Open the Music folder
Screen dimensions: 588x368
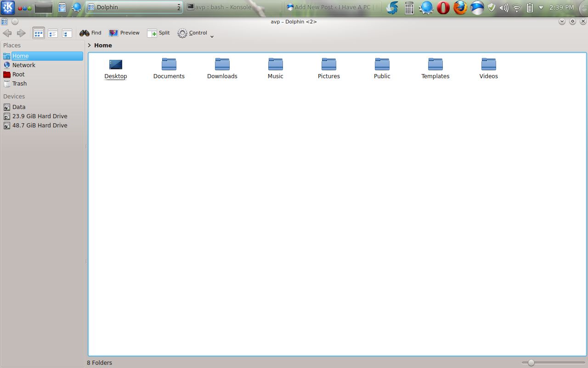point(276,69)
